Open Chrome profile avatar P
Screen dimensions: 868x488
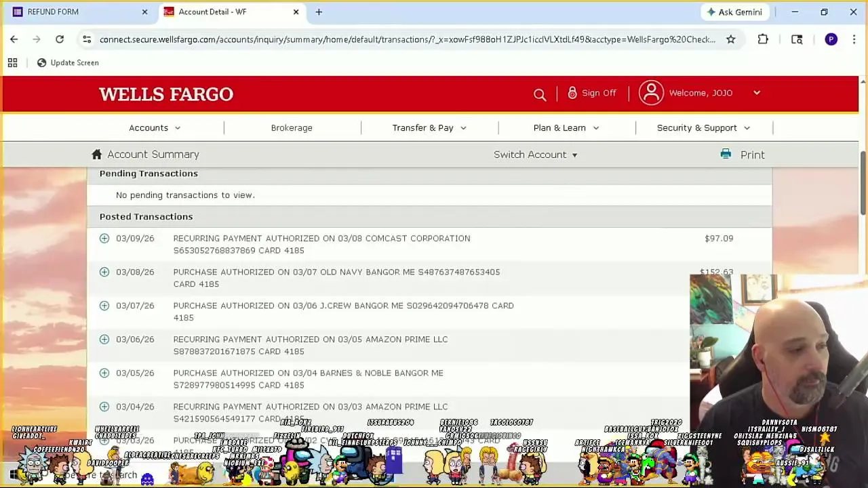coord(831,39)
